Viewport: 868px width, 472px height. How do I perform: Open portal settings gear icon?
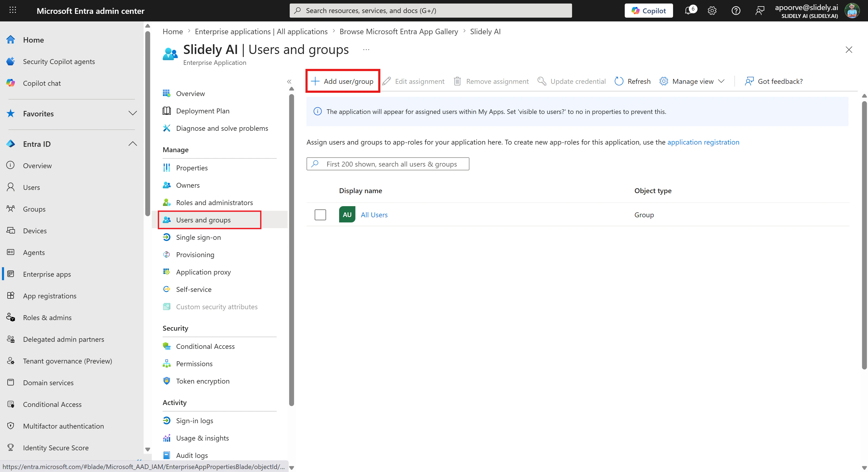pyautogui.click(x=712, y=11)
